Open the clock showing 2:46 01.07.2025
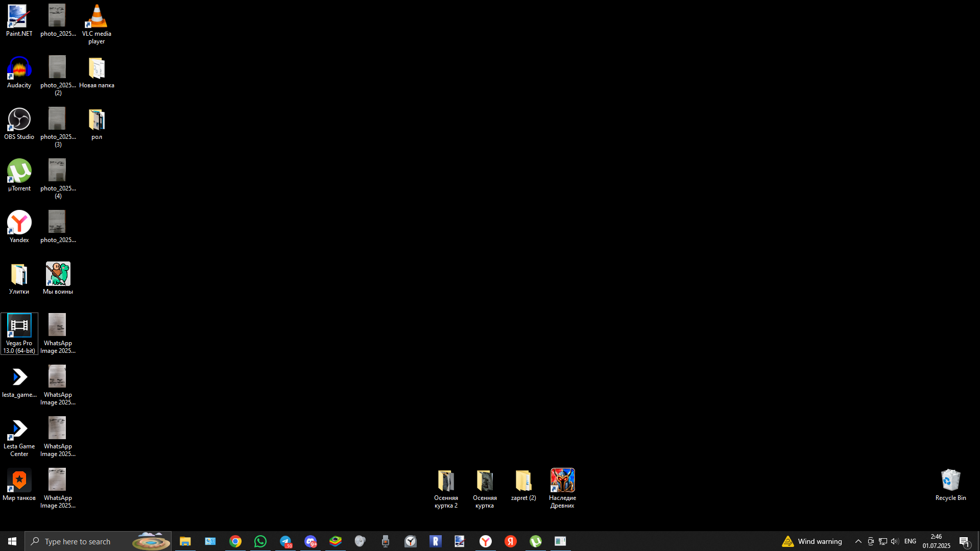The width and height of the screenshot is (980, 551). point(936,541)
